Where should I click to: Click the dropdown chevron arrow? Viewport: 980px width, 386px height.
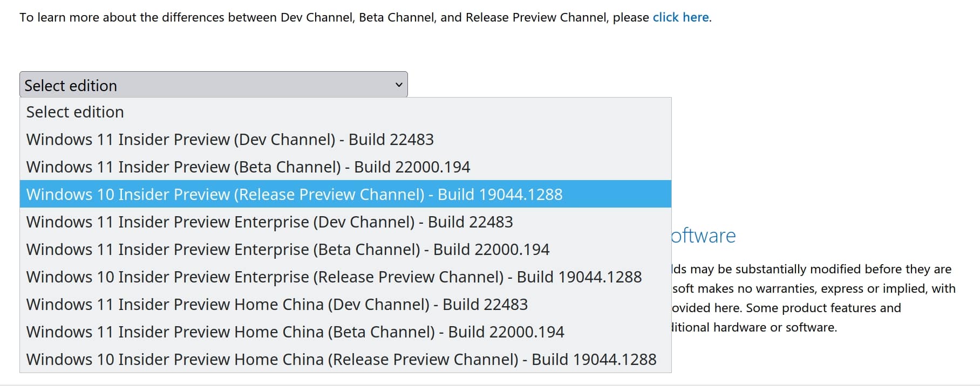[399, 85]
